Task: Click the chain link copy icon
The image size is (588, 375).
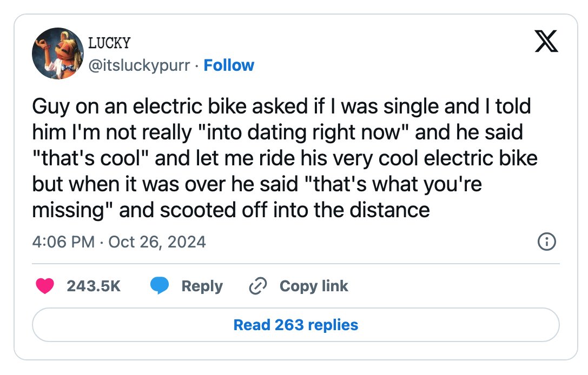Action: point(258,286)
